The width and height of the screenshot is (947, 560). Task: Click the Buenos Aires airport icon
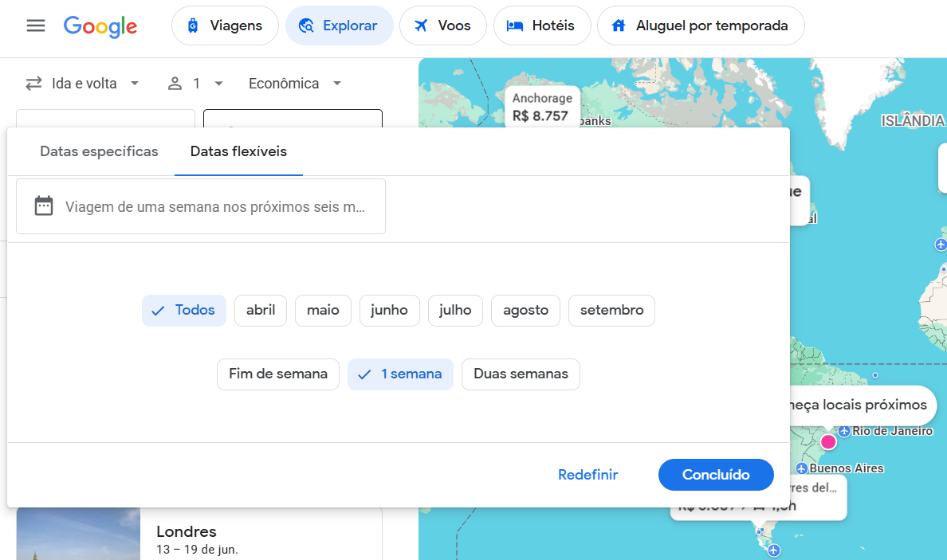tap(801, 468)
